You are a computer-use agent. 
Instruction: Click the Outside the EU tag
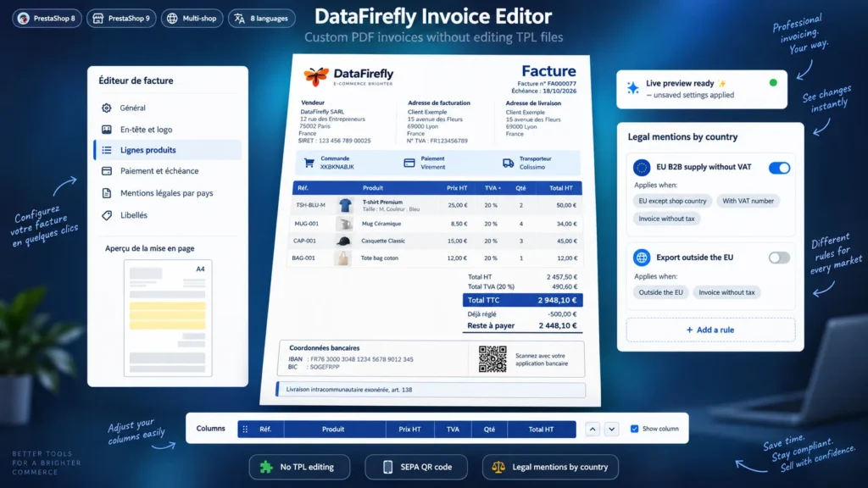click(x=660, y=292)
